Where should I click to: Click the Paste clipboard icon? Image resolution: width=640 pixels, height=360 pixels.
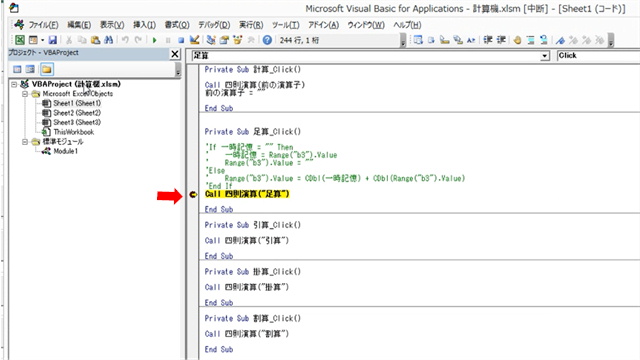click(x=95, y=40)
